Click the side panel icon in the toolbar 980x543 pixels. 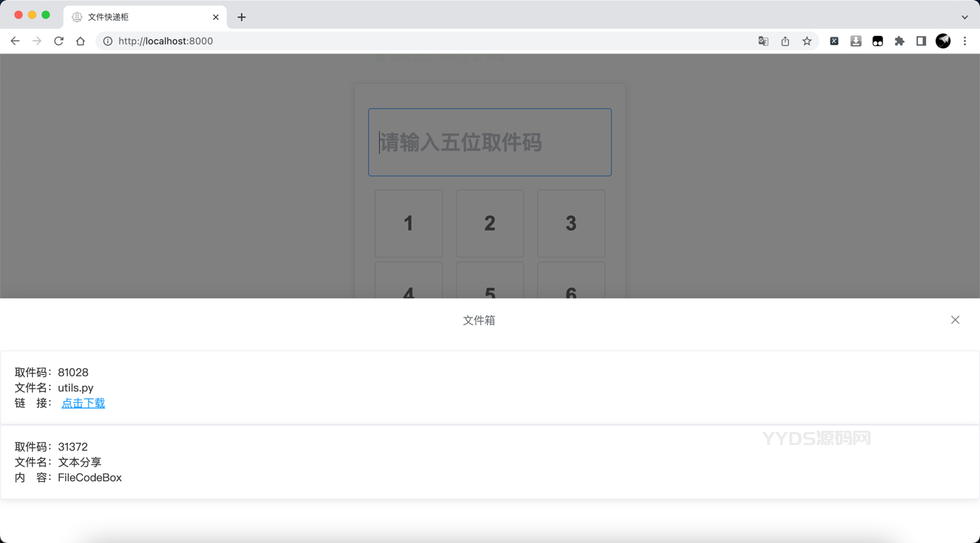921,41
